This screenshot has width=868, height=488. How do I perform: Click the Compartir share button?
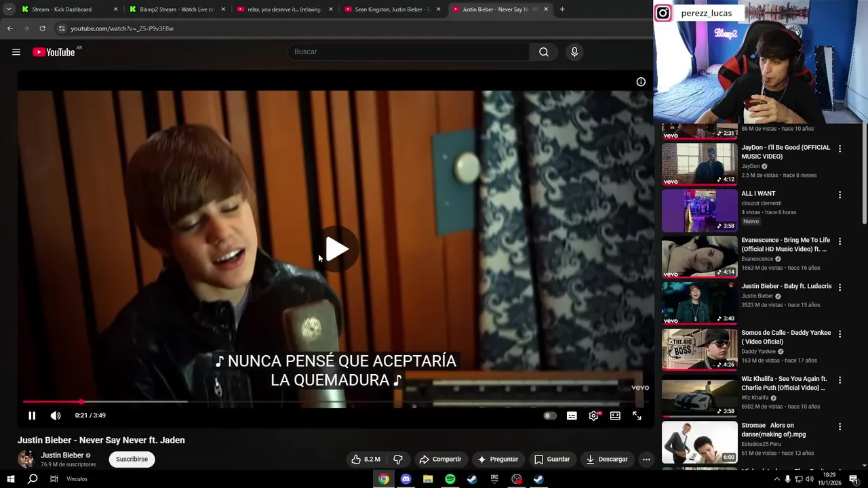(440, 459)
